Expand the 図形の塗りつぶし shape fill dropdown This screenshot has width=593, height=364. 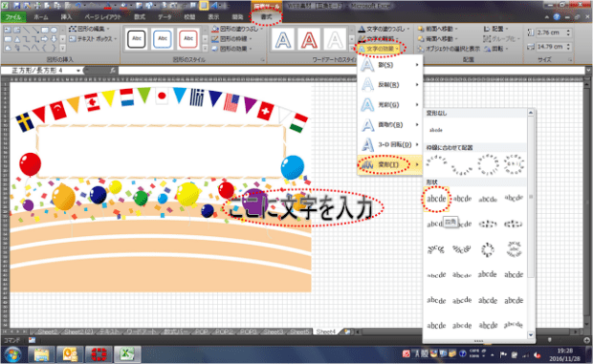click(237, 29)
